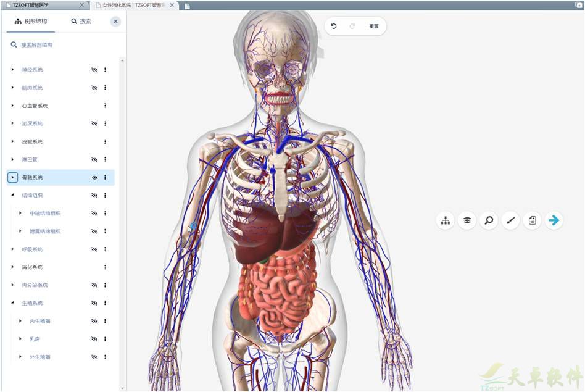The width and height of the screenshot is (585, 392).
Task: Open more options for 结缔组织
Action: 105,195
